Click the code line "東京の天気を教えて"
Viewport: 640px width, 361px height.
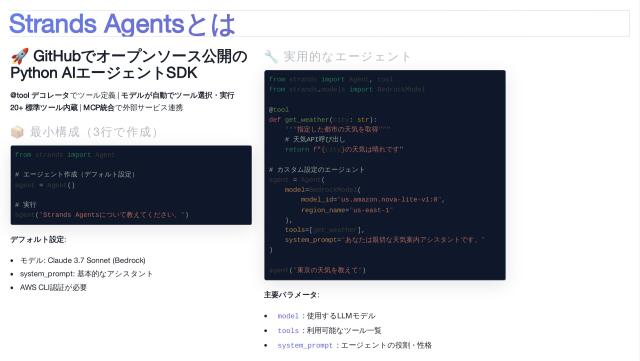click(318, 270)
